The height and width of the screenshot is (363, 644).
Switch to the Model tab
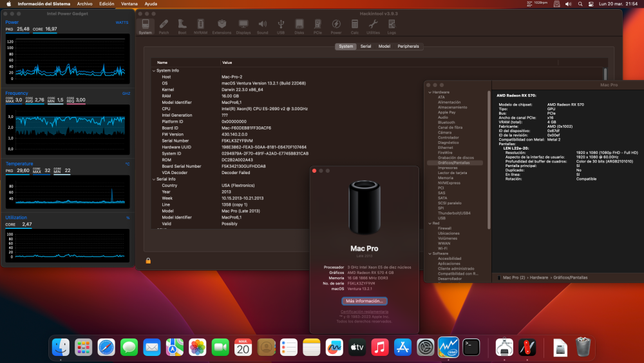tap(384, 46)
